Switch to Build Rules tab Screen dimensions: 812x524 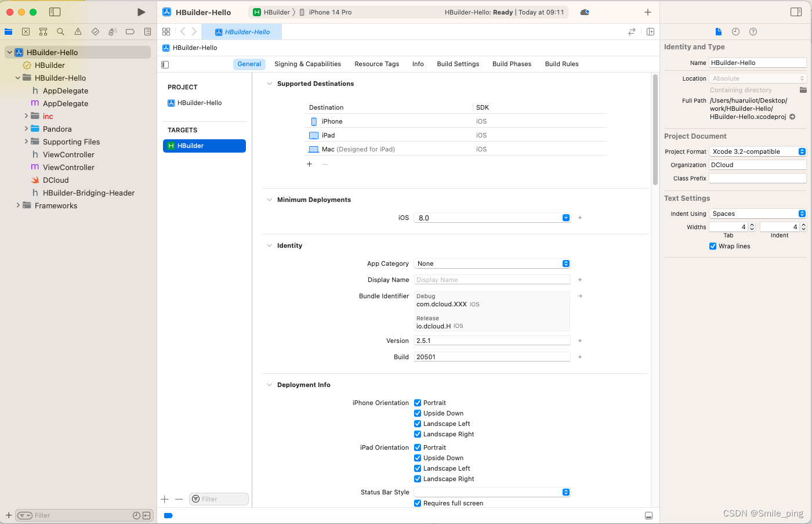pyautogui.click(x=562, y=64)
